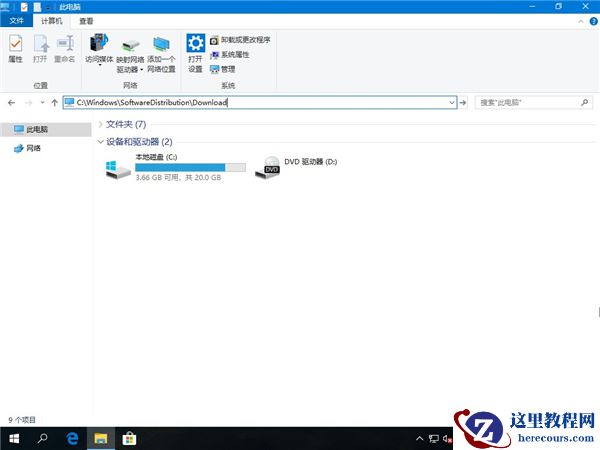This screenshot has width=600, height=450.
Task: Open the Help question mark icon
Action: tap(593, 21)
